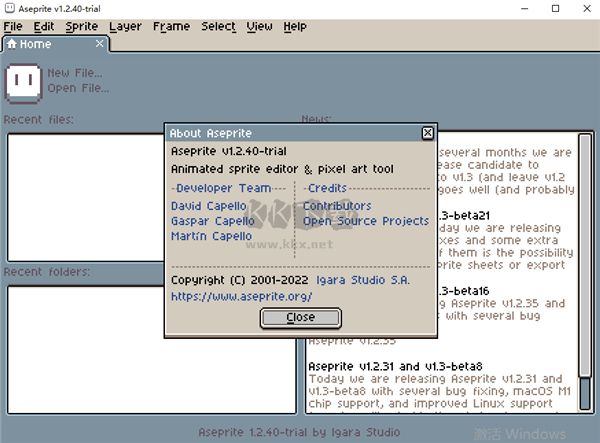Click the home icon on the Home tab
Screen dimensions: 600x443
point(12,44)
